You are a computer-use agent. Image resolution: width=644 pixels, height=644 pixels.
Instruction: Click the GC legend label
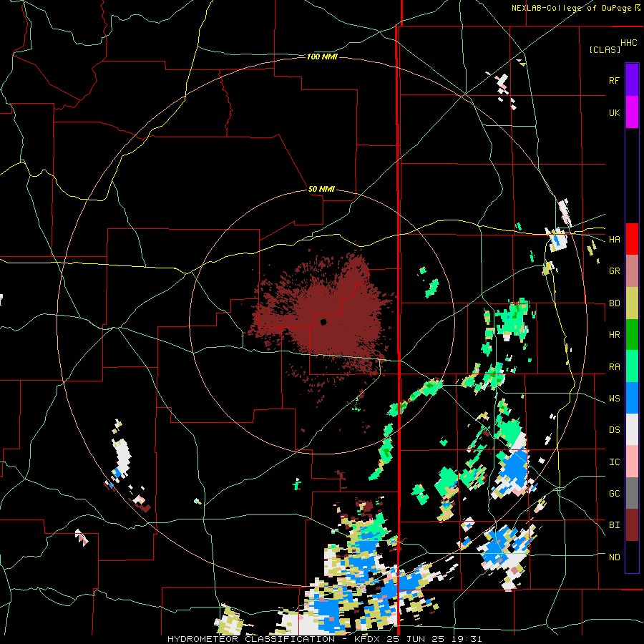pyautogui.click(x=614, y=493)
